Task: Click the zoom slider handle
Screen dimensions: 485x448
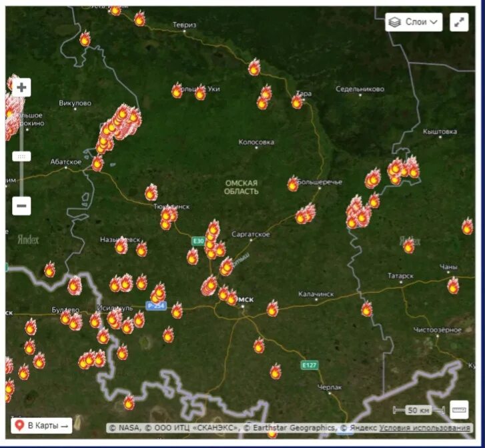Action: (x=21, y=157)
